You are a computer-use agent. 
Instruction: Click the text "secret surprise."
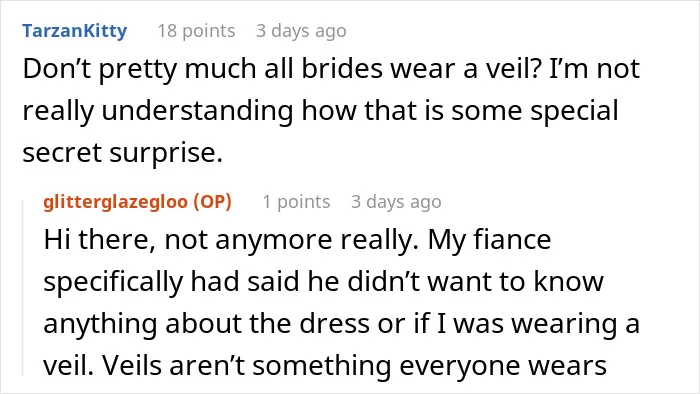tap(122, 153)
